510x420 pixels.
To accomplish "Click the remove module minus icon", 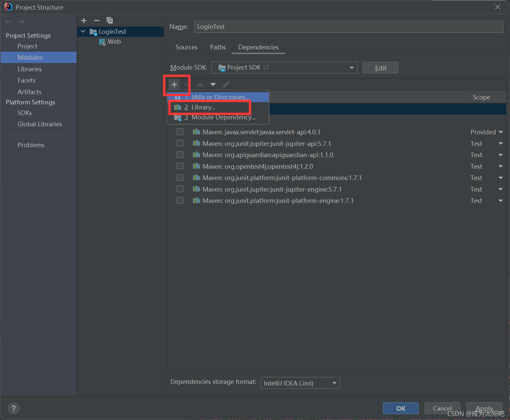I will click(97, 21).
